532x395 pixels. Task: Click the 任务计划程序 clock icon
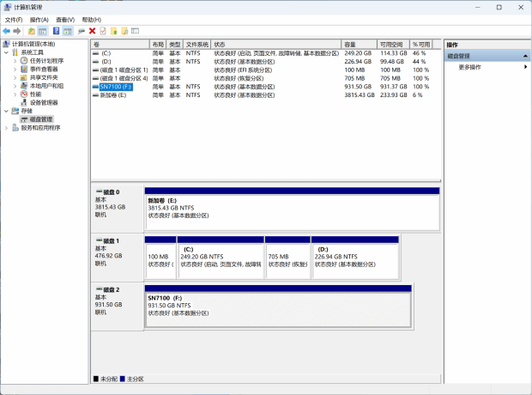24,61
